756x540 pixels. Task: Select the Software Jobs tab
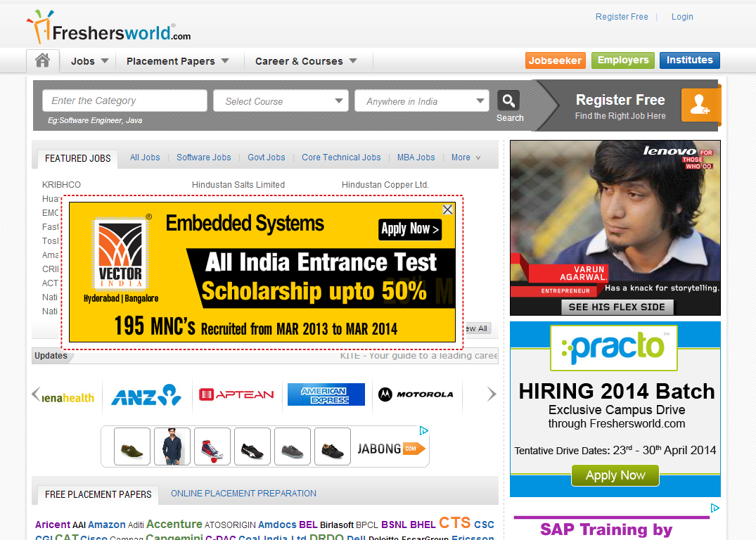click(203, 157)
